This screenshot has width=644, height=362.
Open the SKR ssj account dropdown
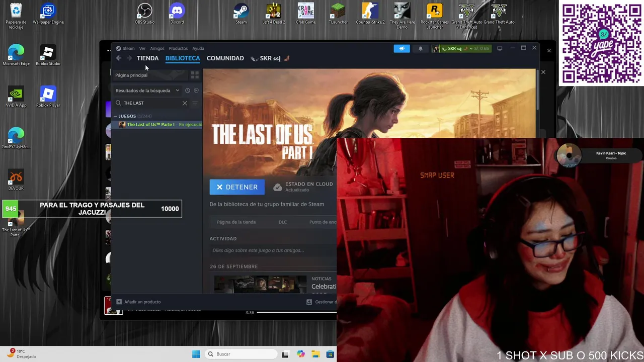[460, 48]
